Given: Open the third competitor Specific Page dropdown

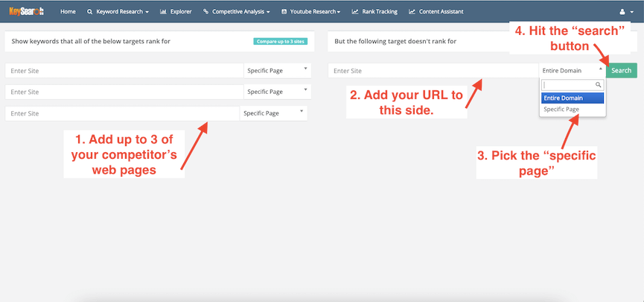Looking at the screenshot, I should tap(273, 113).
